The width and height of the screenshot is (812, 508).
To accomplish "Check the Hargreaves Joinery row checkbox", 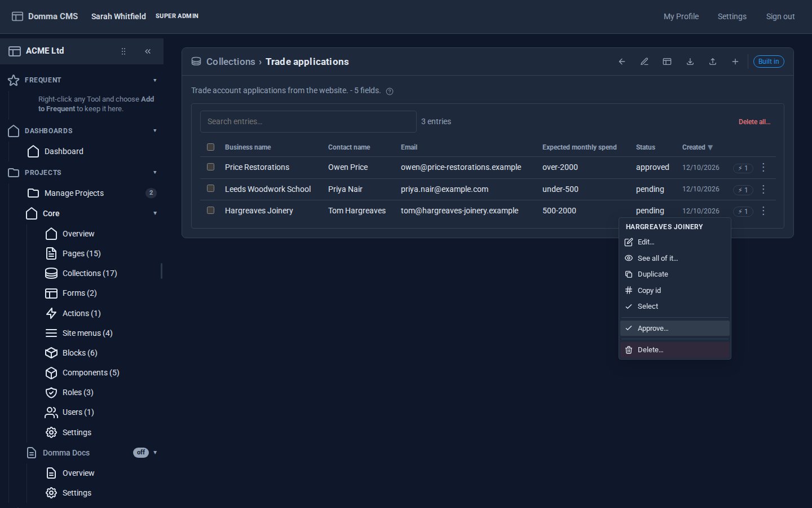I will click(211, 211).
